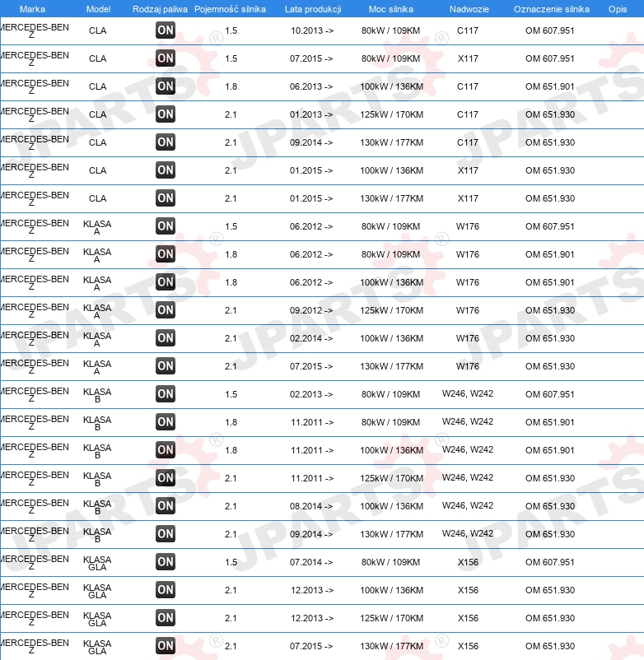Select the production date 06.2013 -> cell
Viewport: 644px width, 660px height.
[x=311, y=86]
